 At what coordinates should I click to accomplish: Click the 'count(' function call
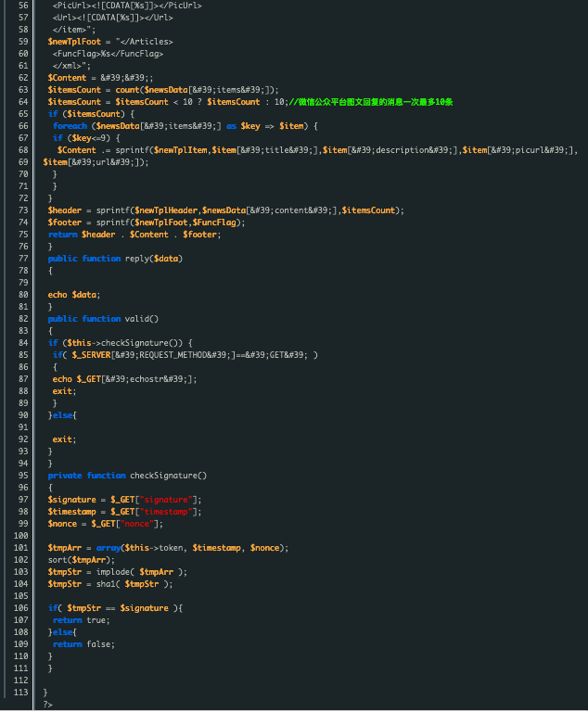[130, 90]
